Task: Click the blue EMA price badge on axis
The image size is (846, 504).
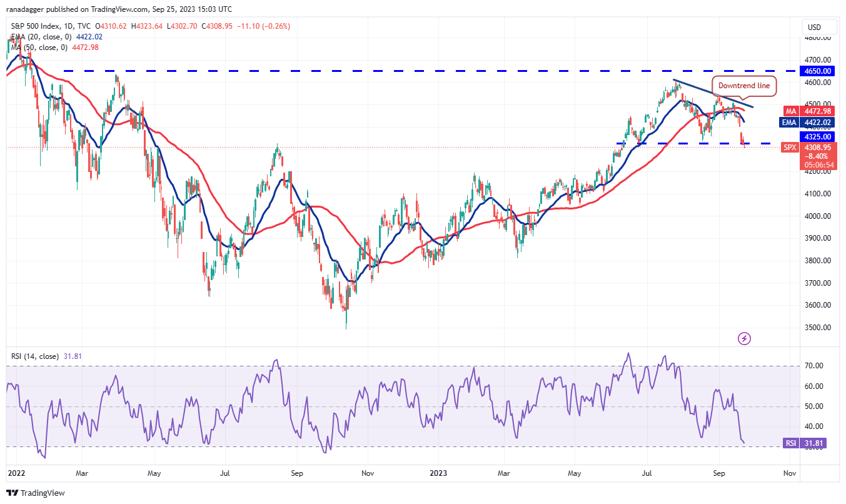Action: [x=807, y=122]
